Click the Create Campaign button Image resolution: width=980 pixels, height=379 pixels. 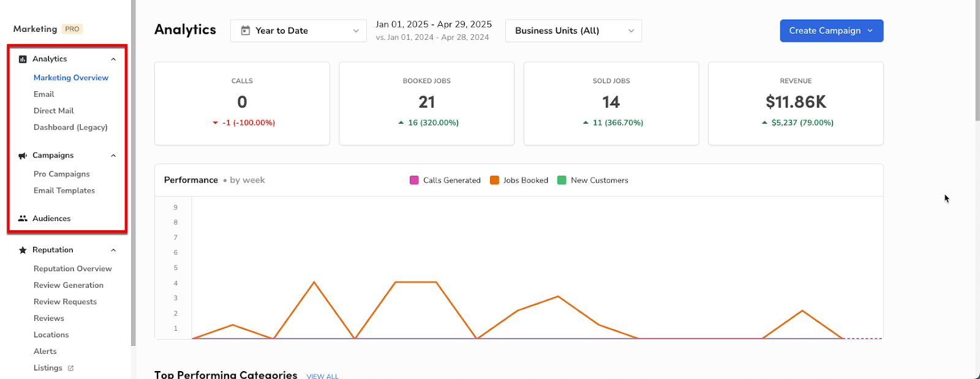click(832, 31)
